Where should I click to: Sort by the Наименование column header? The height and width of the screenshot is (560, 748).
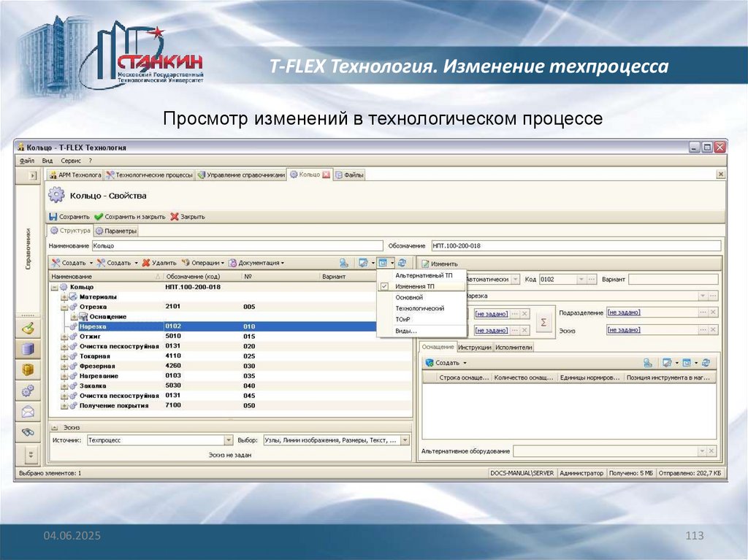(106, 277)
